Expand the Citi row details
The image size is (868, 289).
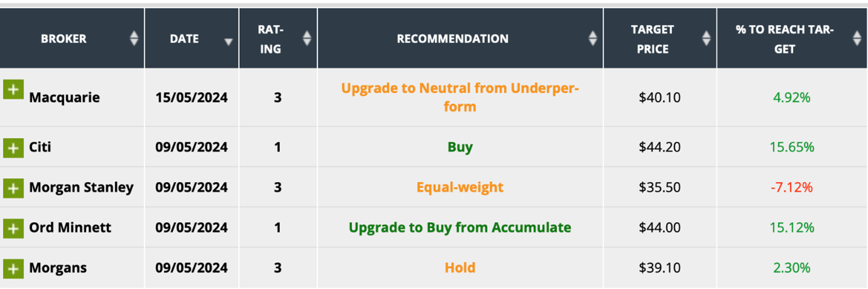[x=13, y=148]
